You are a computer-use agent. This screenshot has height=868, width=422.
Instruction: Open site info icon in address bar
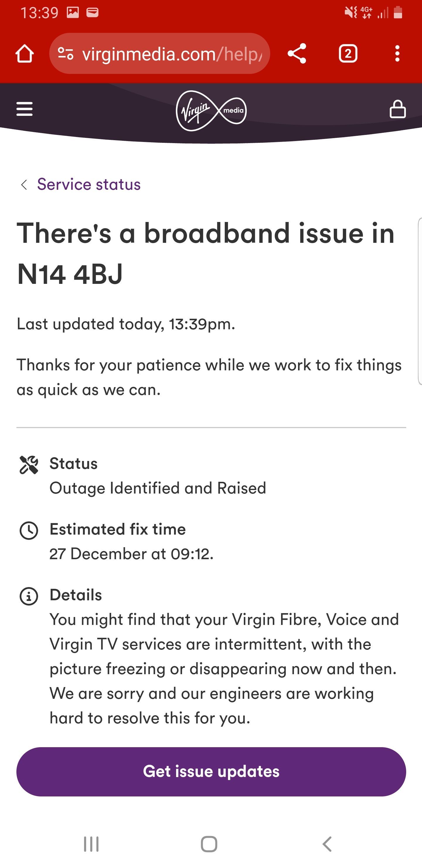[66, 54]
